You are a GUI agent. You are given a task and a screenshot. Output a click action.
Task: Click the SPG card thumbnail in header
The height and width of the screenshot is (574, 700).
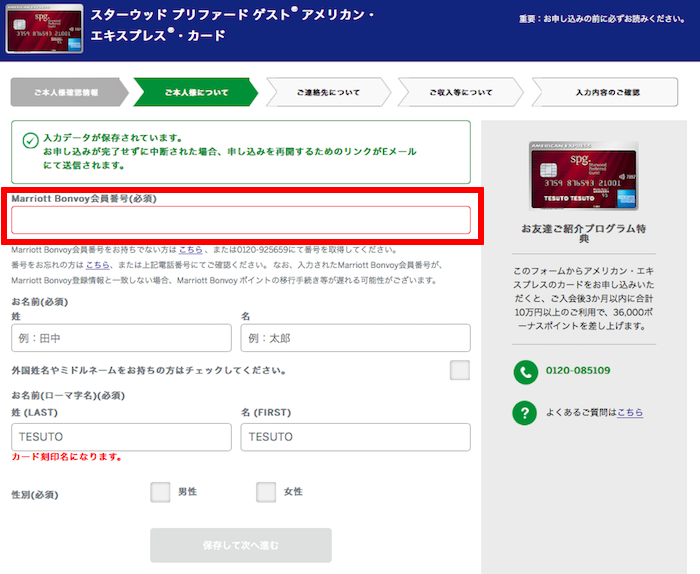(x=44, y=29)
